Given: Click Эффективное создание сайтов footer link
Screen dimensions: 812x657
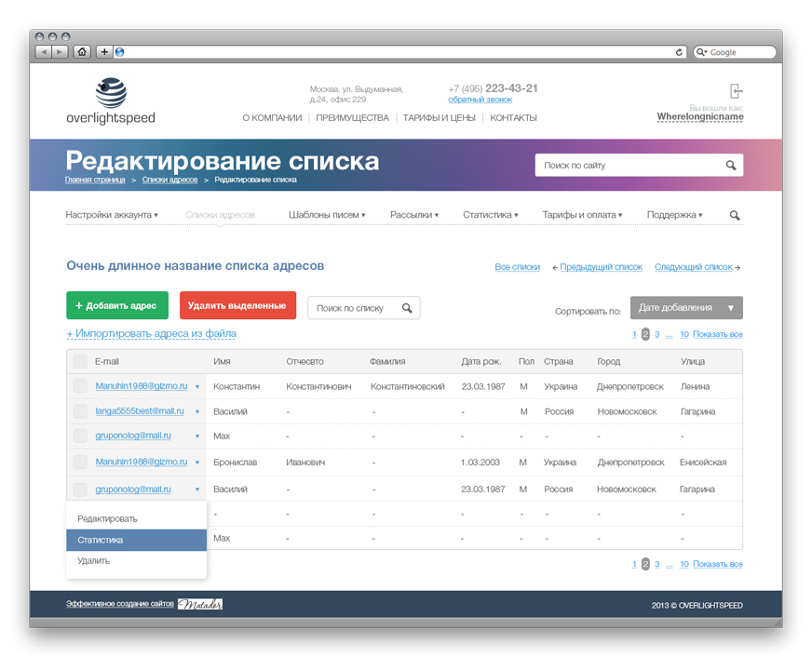Looking at the screenshot, I should 119,604.
